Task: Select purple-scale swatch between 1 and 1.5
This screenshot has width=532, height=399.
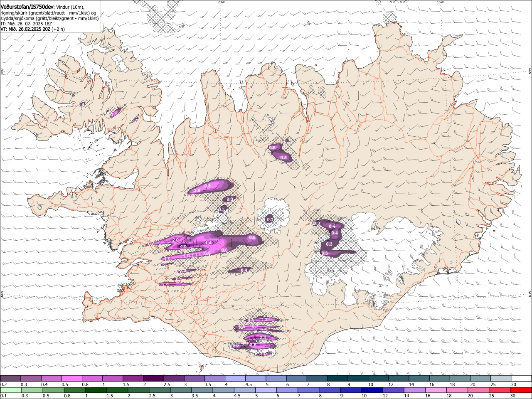Action: pyautogui.click(x=113, y=379)
